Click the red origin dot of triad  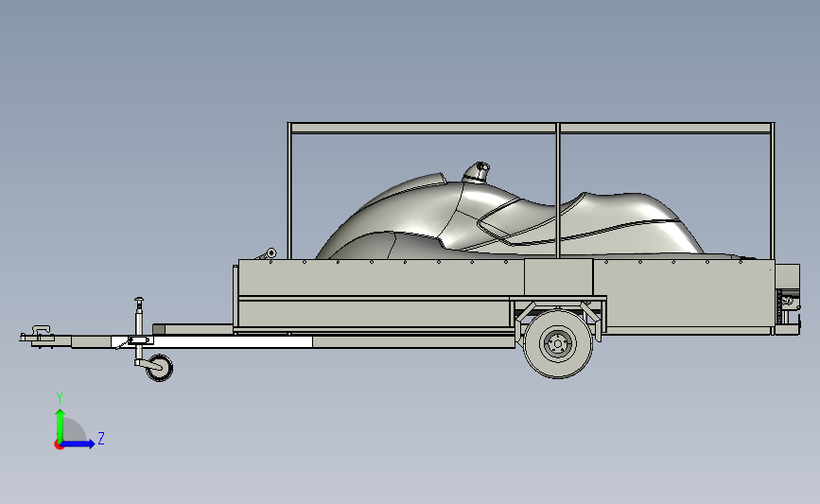tap(59, 445)
